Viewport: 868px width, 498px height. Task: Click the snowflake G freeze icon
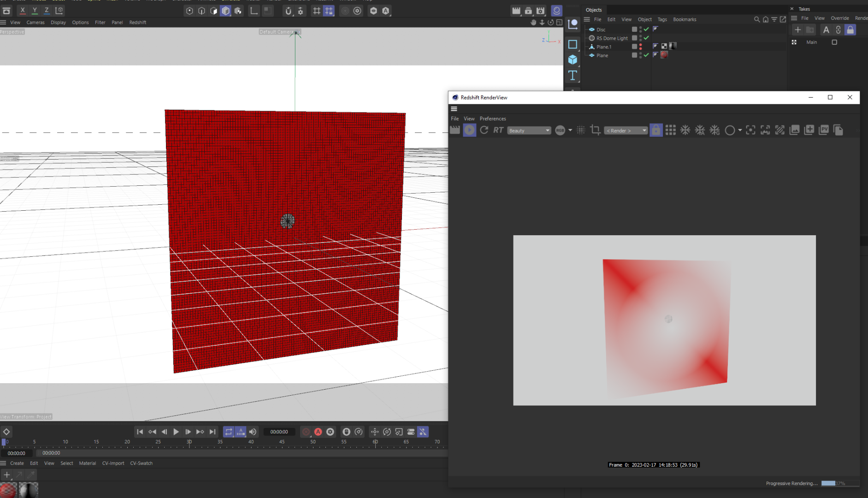tap(714, 130)
